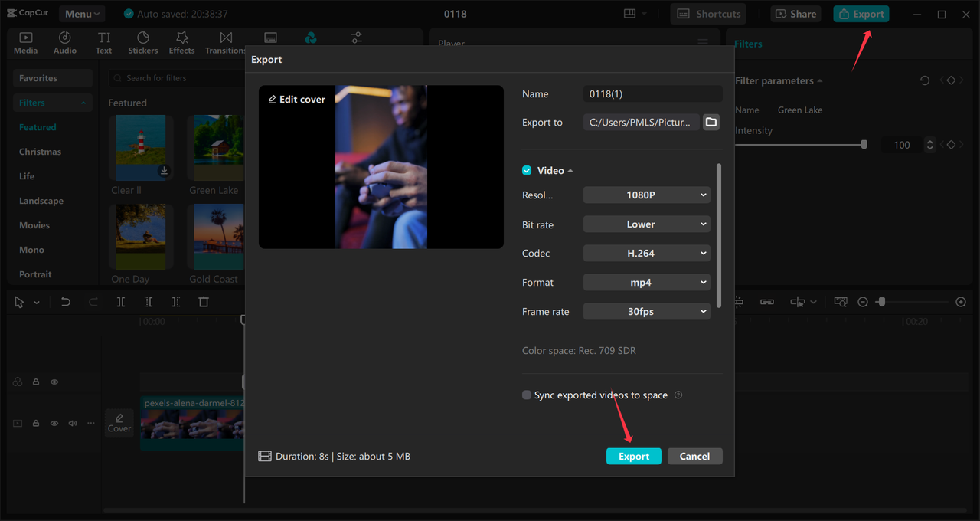This screenshot has height=521, width=980.
Task: Open the video track more options
Action: tap(91, 423)
